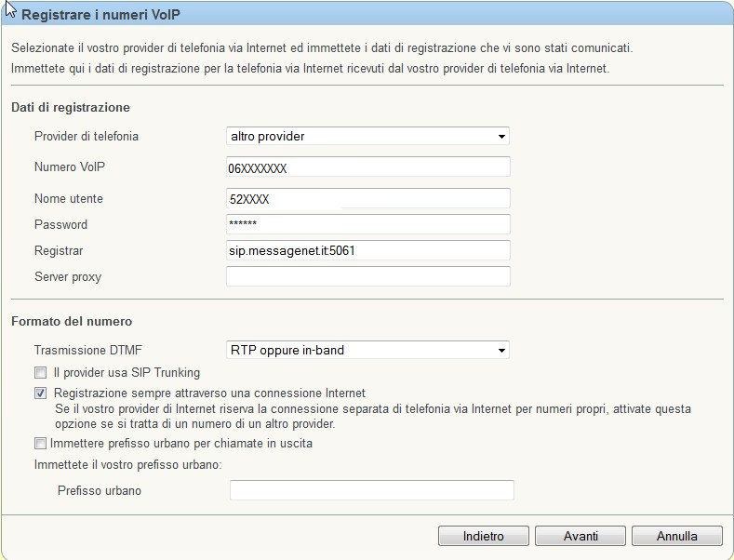Click the Trasmissione DTMF dropdown arrow
This screenshot has width=734, height=560.
point(501,351)
